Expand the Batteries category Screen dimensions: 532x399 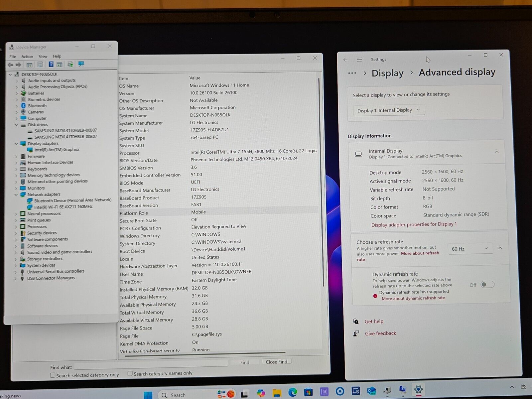[x=17, y=93]
